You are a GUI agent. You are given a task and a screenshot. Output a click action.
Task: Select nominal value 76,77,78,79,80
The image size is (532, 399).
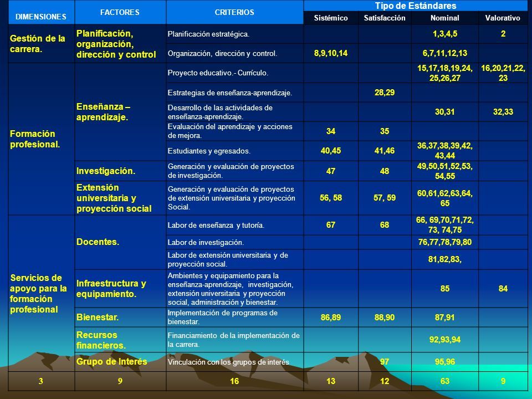pyautogui.click(x=445, y=242)
